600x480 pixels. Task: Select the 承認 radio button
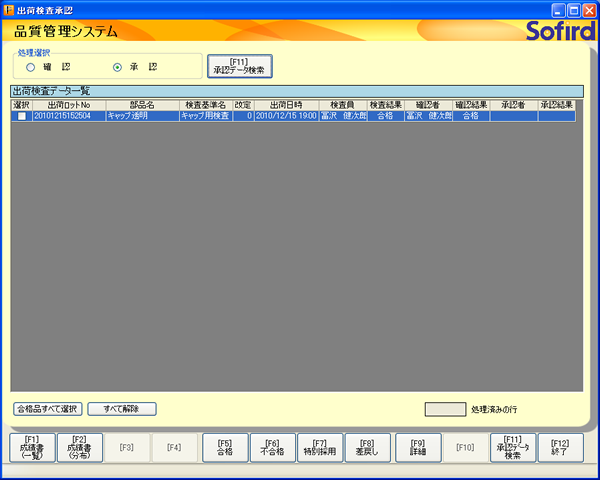tap(118, 67)
